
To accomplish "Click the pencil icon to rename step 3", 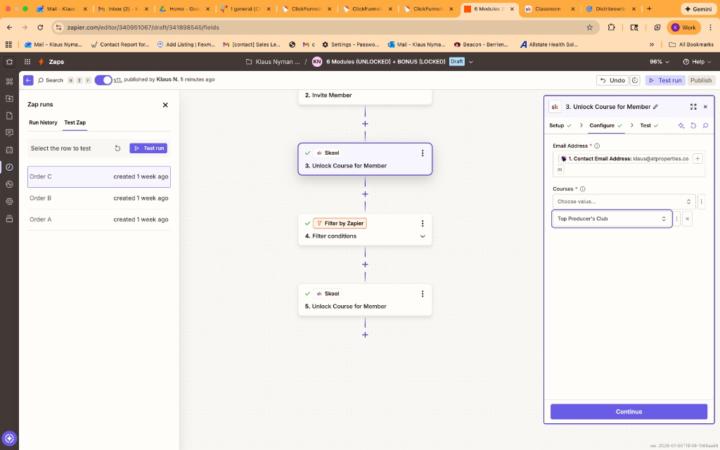I will pos(656,106).
